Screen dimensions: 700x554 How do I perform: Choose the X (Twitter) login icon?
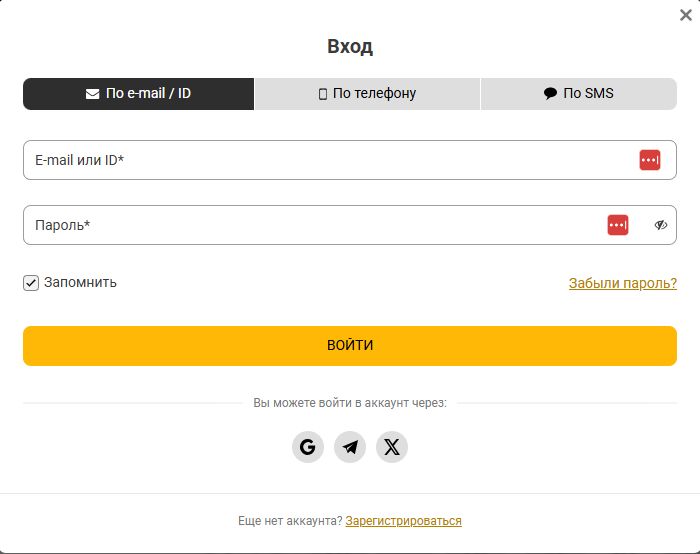(x=392, y=447)
